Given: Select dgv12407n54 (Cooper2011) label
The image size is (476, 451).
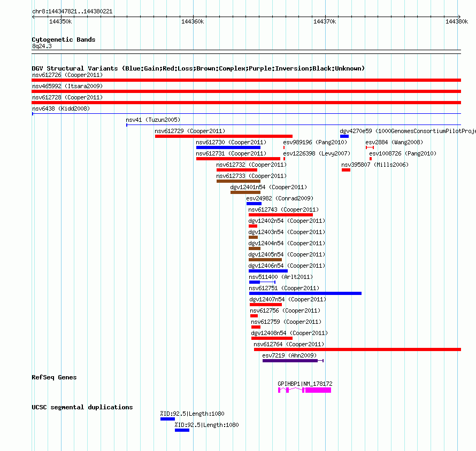Looking at the screenshot, I should tap(288, 299).
